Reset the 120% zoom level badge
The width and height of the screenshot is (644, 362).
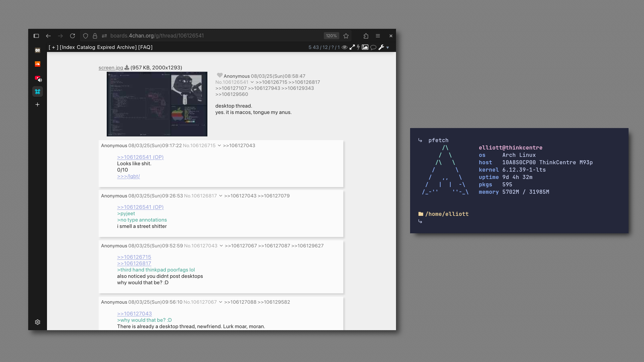[x=331, y=36]
